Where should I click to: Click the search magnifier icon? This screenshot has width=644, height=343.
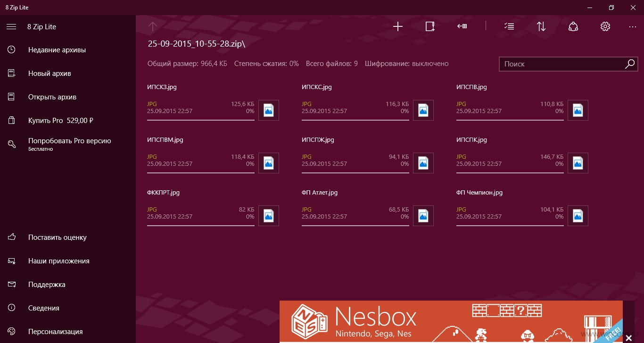click(x=630, y=64)
